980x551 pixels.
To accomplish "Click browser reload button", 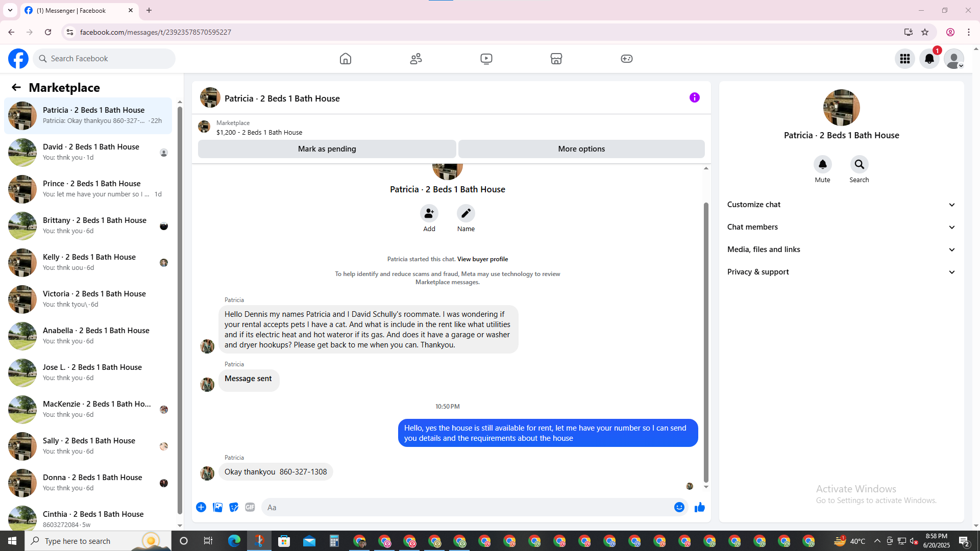I will click(48, 32).
